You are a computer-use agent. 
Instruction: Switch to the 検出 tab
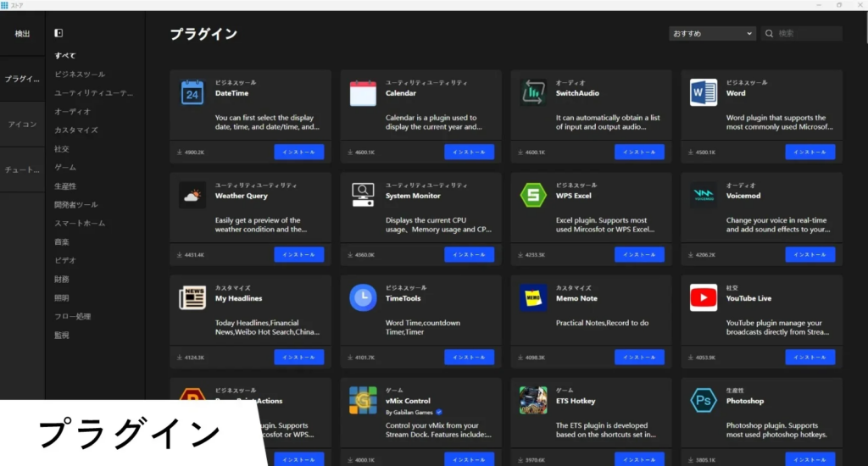pos(22,34)
